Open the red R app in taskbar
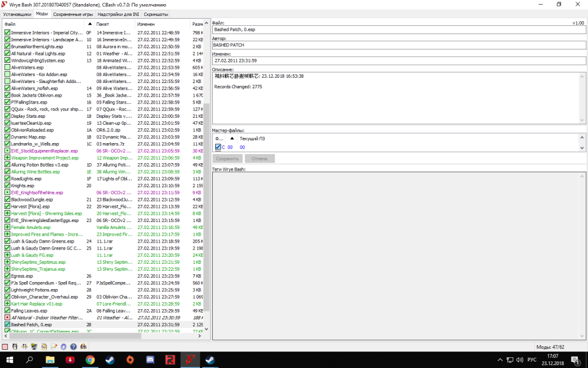Image resolution: width=588 pixels, height=368 pixels. pos(171,360)
